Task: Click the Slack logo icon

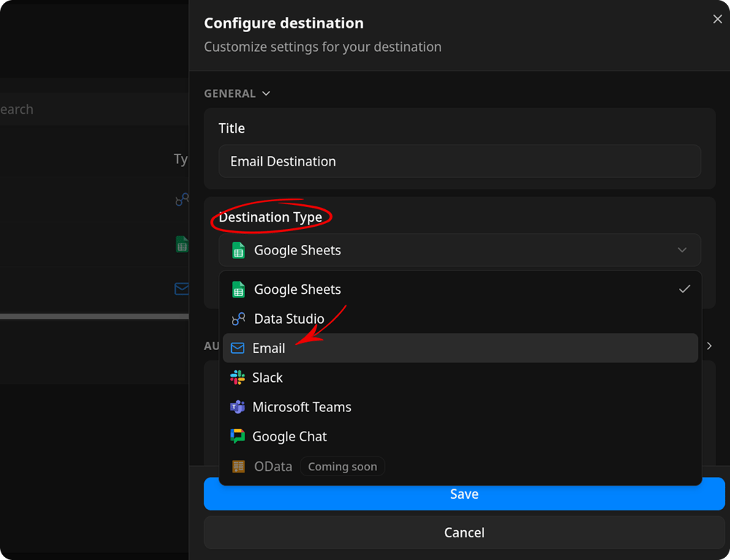Action: coord(238,378)
